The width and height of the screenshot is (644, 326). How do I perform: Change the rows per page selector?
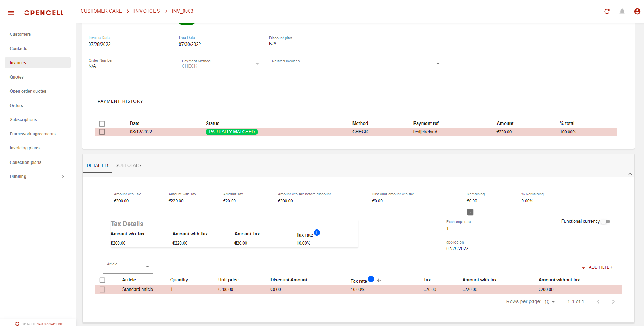pos(549,302)
